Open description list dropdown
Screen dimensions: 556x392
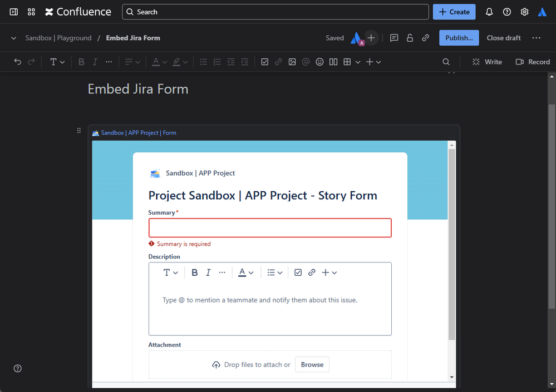pyautogui.click(x=274, y=272)
